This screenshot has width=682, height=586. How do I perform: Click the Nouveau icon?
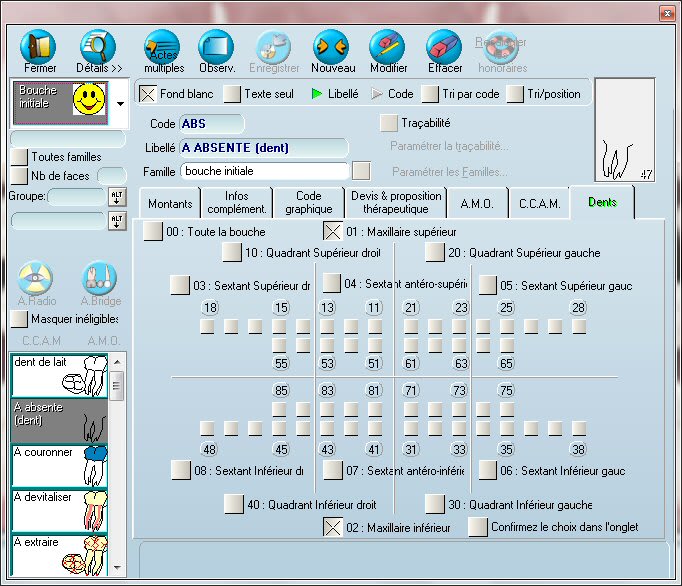tap(331, 47)
